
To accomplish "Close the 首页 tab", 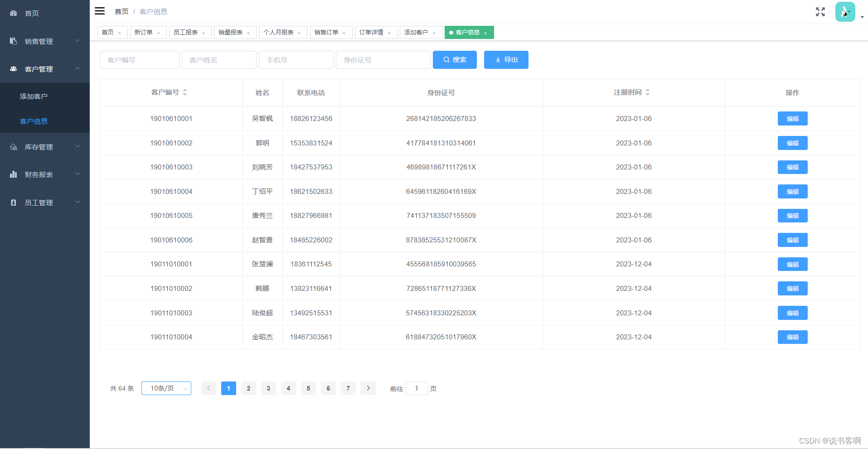I will [120, 33].
